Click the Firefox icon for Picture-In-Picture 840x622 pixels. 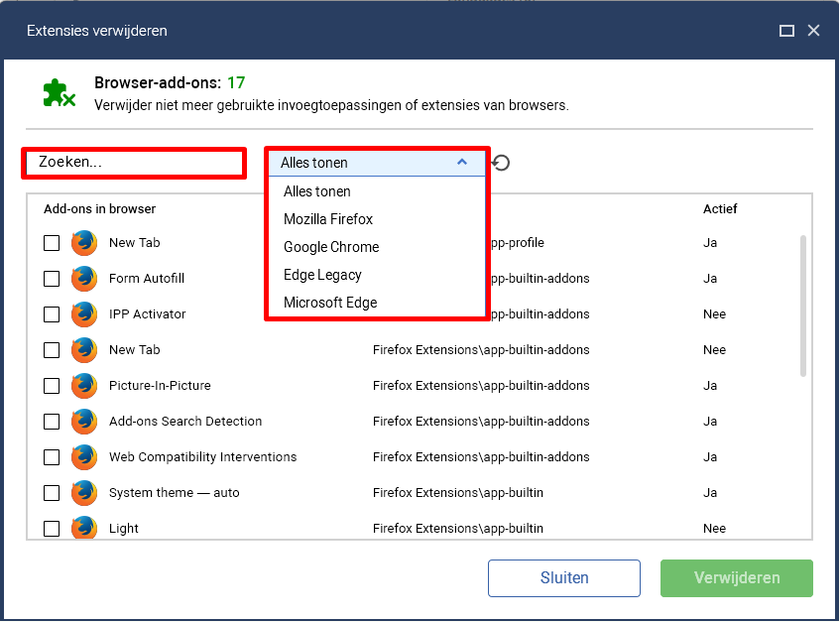(x=84, y=386)
